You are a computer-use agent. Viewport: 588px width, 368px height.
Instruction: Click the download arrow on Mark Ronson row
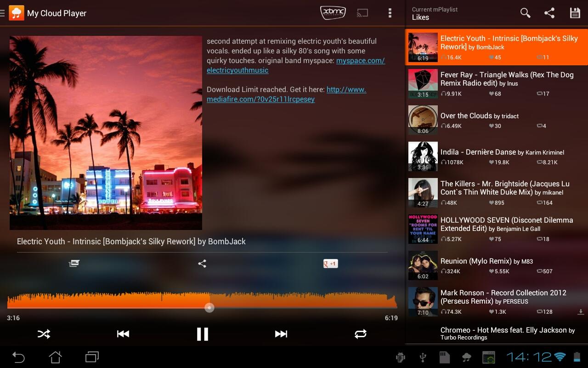click(x=581, y=312)
